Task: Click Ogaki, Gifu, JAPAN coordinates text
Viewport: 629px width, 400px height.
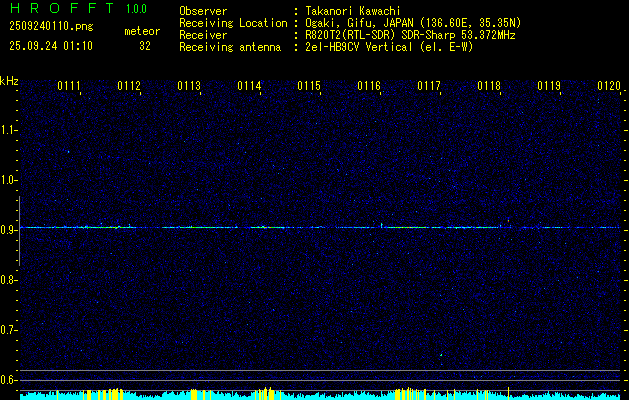Action: (413, 23)
